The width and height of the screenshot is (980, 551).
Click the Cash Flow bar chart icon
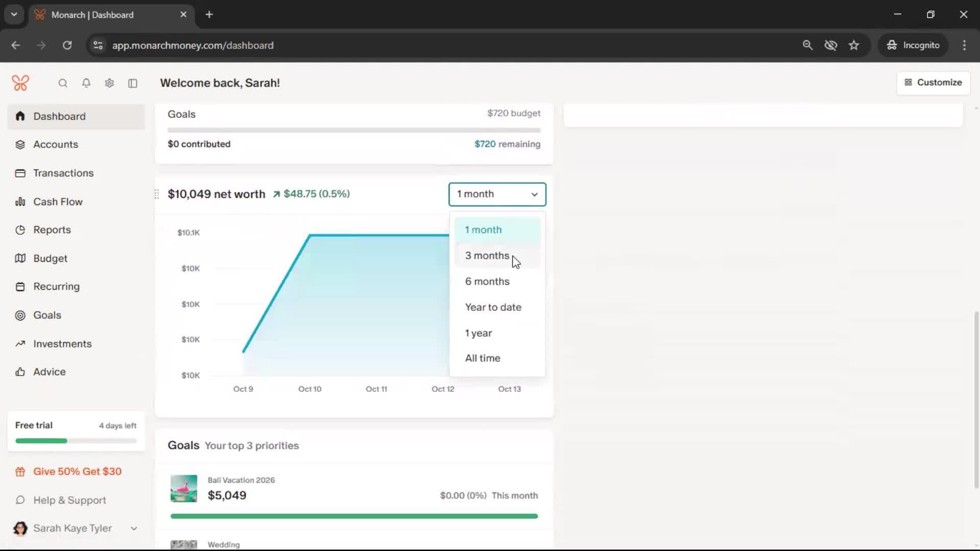coord(20,202)
